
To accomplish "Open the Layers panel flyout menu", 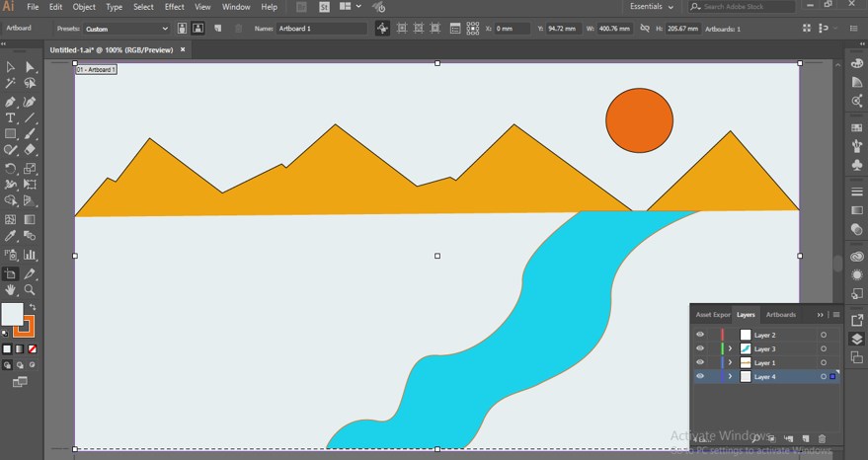I will tap(835, 315).
